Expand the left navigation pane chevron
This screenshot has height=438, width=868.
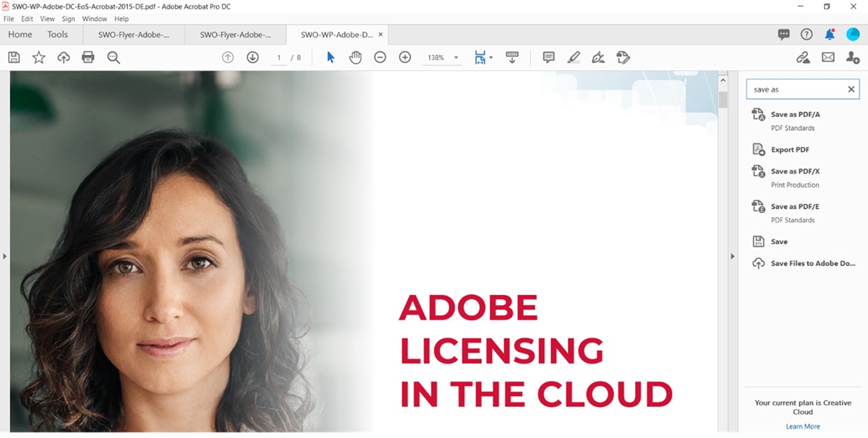coord(4,255)
